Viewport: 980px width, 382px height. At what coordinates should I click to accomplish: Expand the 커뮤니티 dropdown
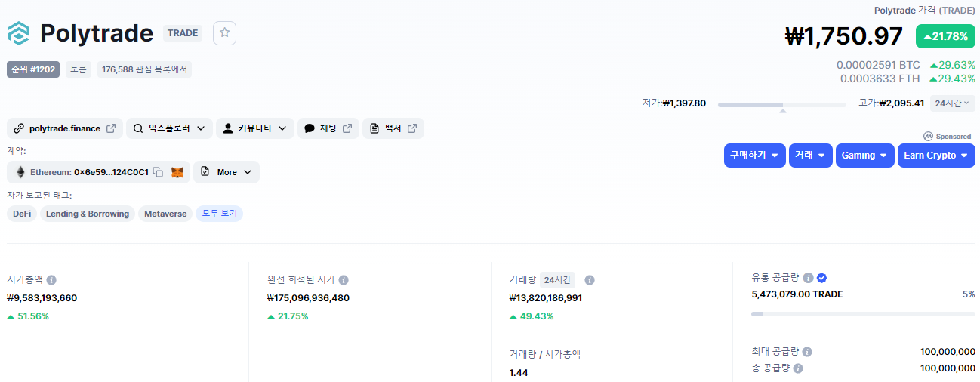point(254,128)
